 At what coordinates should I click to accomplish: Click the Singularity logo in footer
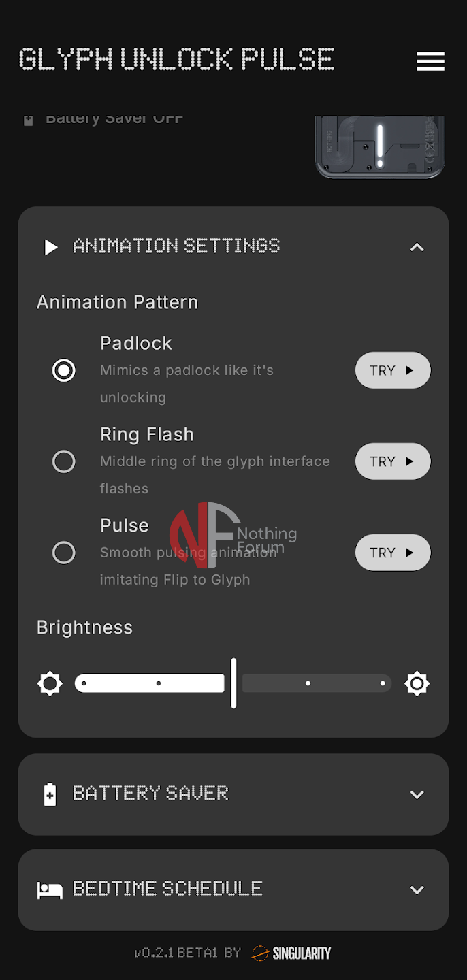291,953
